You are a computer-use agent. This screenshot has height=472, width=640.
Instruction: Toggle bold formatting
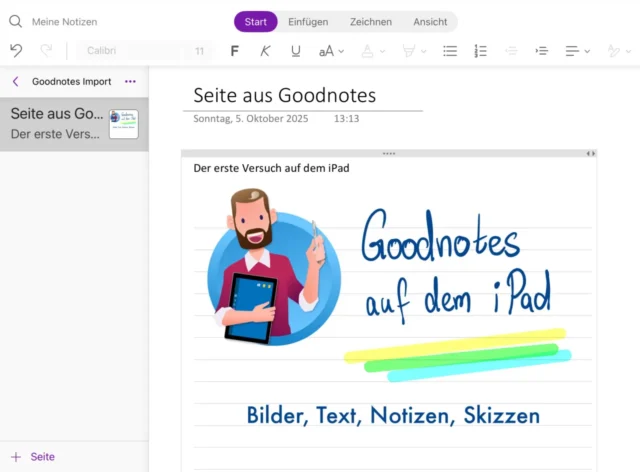point(235,50)
